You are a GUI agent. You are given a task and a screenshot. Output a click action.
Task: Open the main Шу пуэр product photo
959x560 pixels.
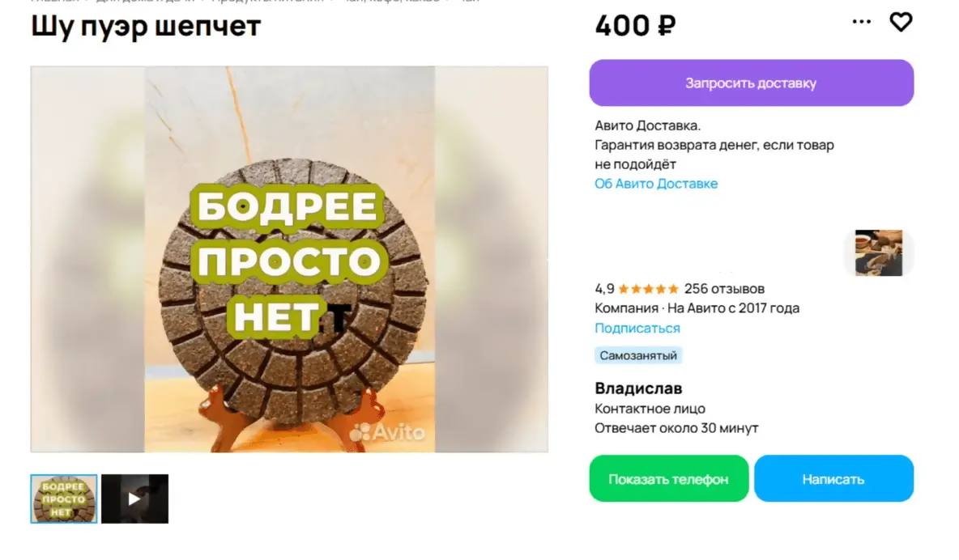[x=289, y=259]
